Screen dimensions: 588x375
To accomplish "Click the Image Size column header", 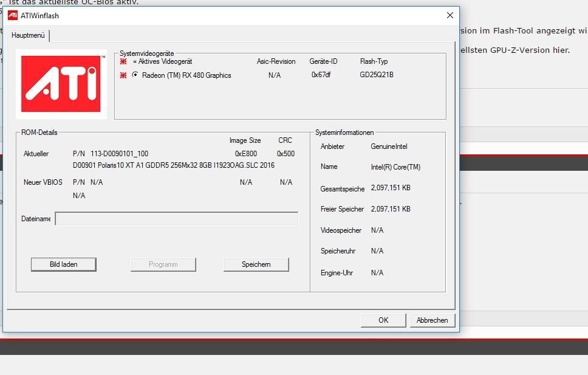I will coord(245,140).
